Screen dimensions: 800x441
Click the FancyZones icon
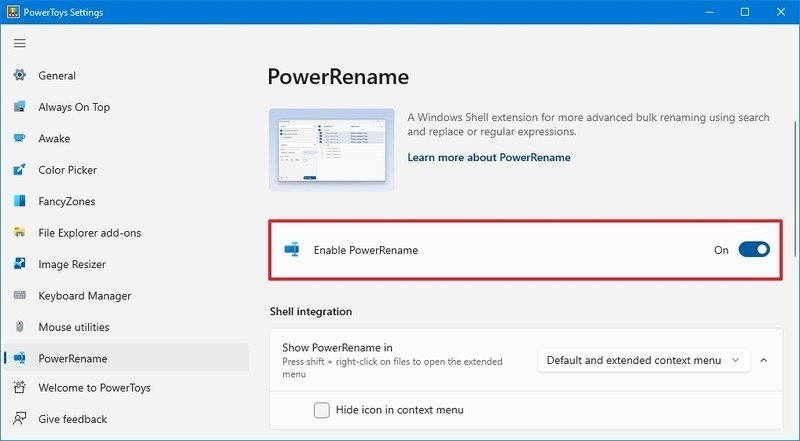19,201
